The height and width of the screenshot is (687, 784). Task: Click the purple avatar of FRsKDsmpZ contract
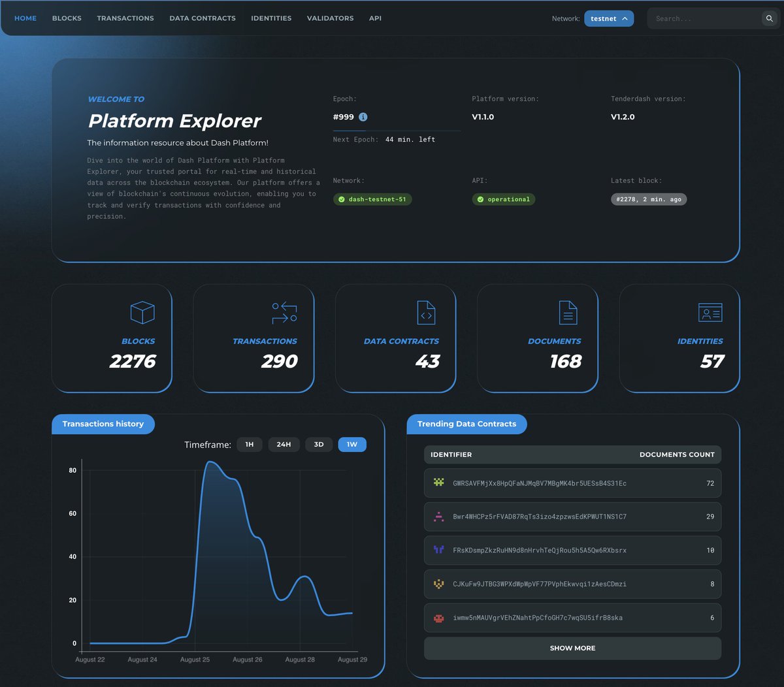439,550
